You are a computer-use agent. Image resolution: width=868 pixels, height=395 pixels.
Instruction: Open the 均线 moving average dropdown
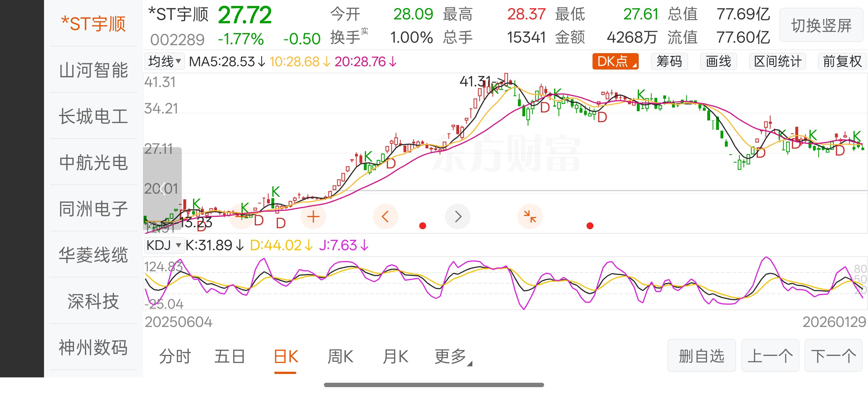164,62
